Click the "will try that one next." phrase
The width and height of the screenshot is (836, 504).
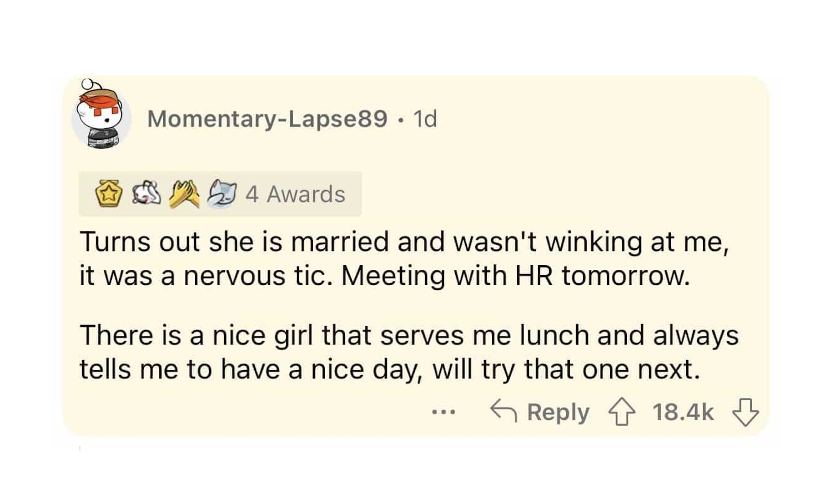pos(566,369)
